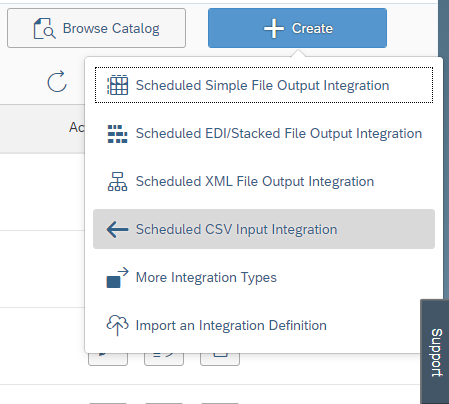Click the circular refresh icon
Viewport: 449px width, 404px height.
pyautogui.click(x=57, y=81)
